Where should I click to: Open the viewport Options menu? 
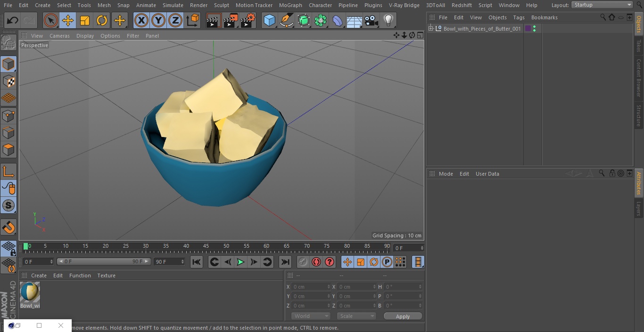point(110,36)
